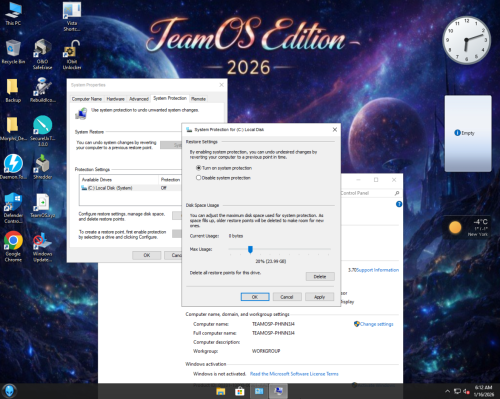This screenshot has height=399, width=500.
Task: Confirm with OK in System Protection dialog
Action: tap(255, 297)
